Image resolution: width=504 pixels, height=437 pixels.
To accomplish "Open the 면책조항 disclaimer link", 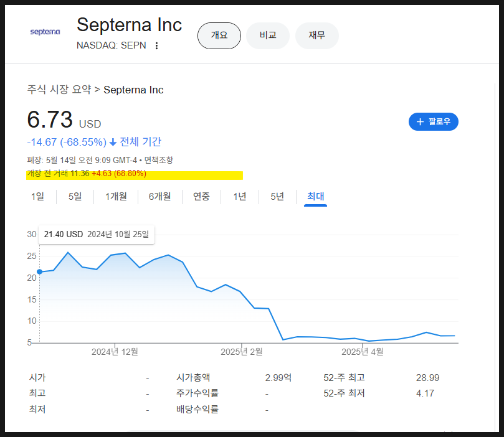I will pyautogui.click(x=158, y=160).
